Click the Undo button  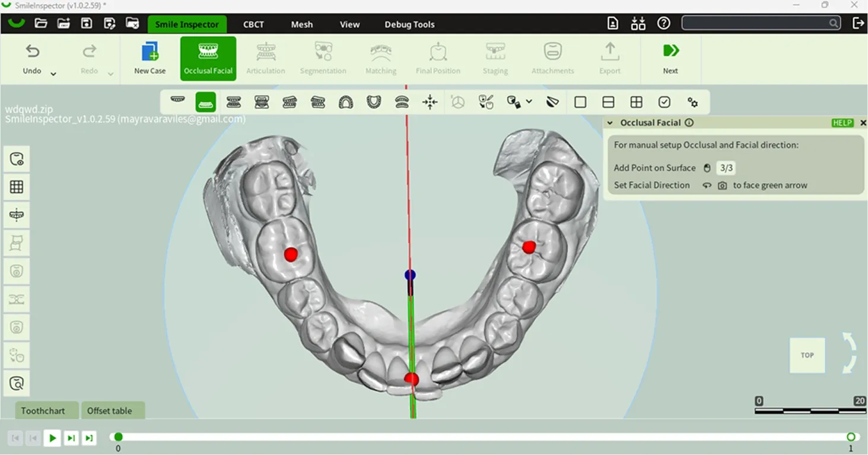tap(32, 58)
